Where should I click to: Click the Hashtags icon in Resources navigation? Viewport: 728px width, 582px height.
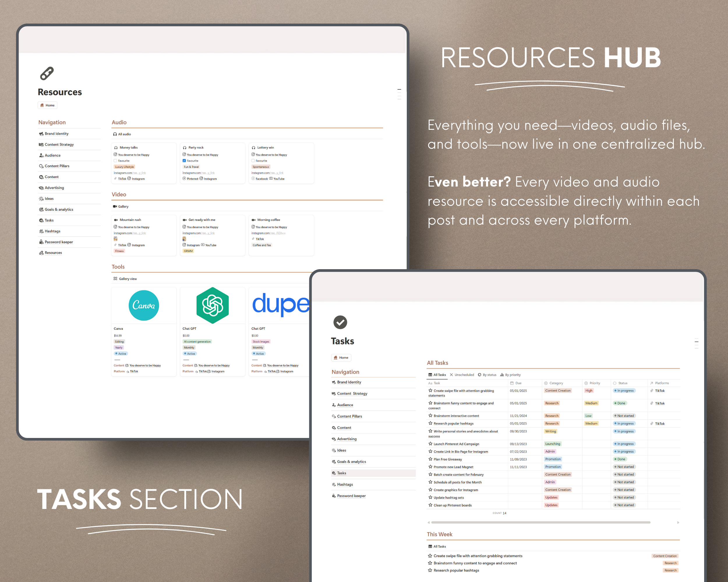[x=41, y=231]
